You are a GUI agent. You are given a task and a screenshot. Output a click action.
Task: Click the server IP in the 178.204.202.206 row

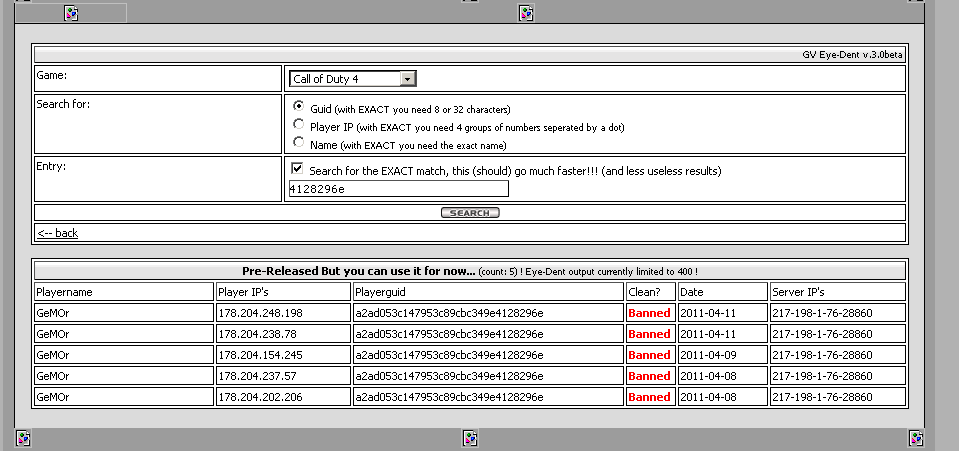click(822, 398)
